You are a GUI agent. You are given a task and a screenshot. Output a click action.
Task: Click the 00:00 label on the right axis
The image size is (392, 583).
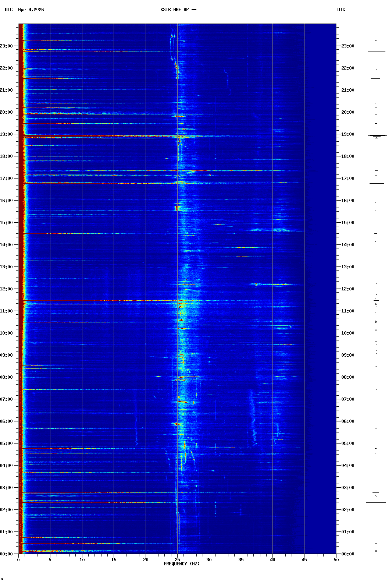tap(348, 554)
